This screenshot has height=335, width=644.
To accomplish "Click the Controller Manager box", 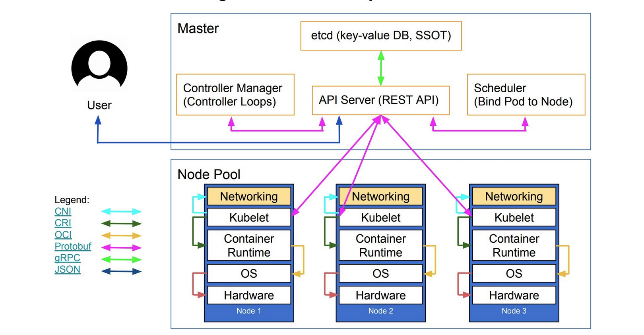I will (x=235, y=95).
